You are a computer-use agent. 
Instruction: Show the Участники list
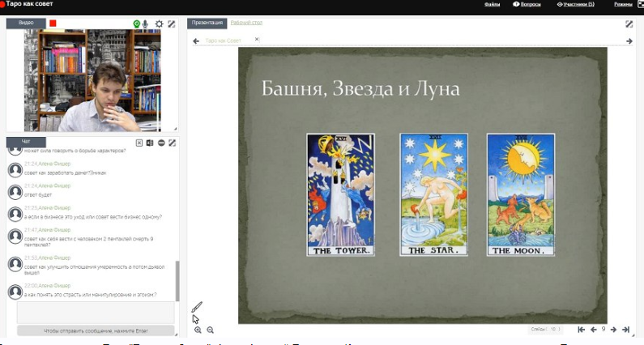click(577, 4)
